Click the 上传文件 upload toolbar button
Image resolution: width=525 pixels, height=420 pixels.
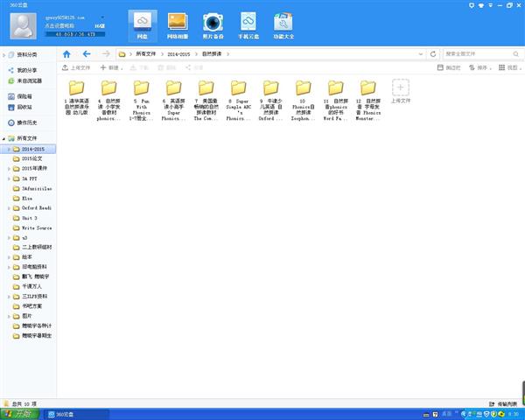point(76,67)
